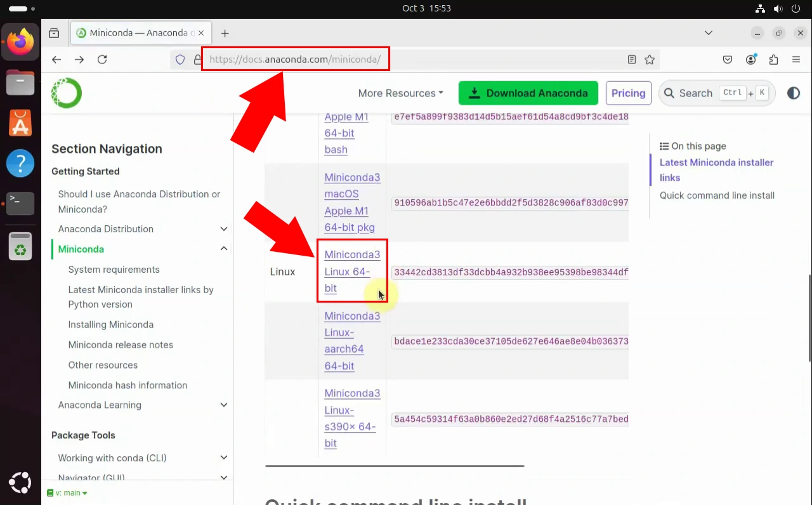This screenshot has height=505, width=812.
Task: Click horizontal scrollbar under the table
Action: point(395,466)
